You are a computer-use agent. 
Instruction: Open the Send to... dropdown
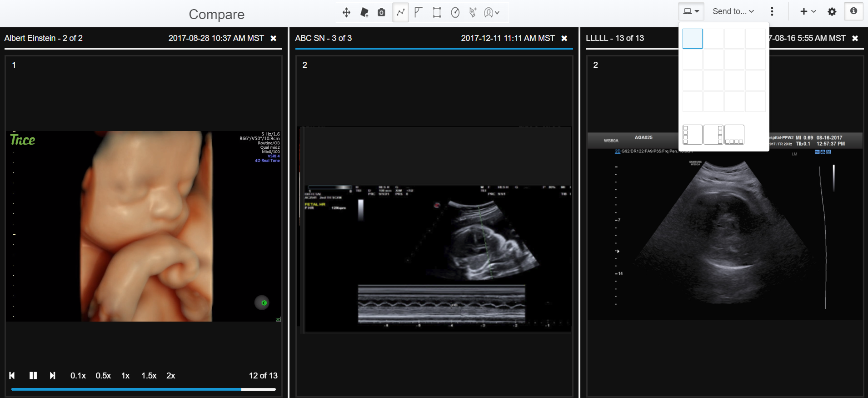pyautogui.click(x=733, y=11)
